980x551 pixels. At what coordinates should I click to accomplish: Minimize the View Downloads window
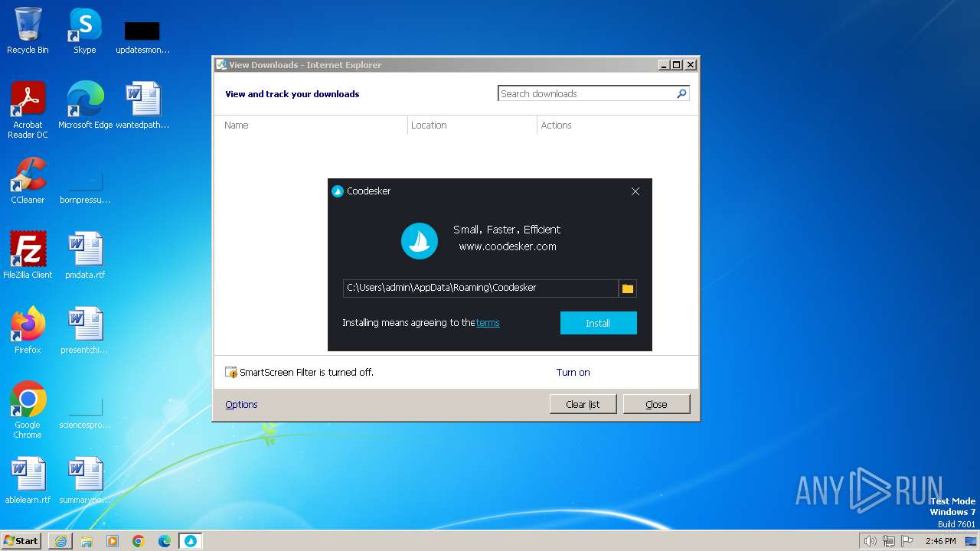pos(664,65)
